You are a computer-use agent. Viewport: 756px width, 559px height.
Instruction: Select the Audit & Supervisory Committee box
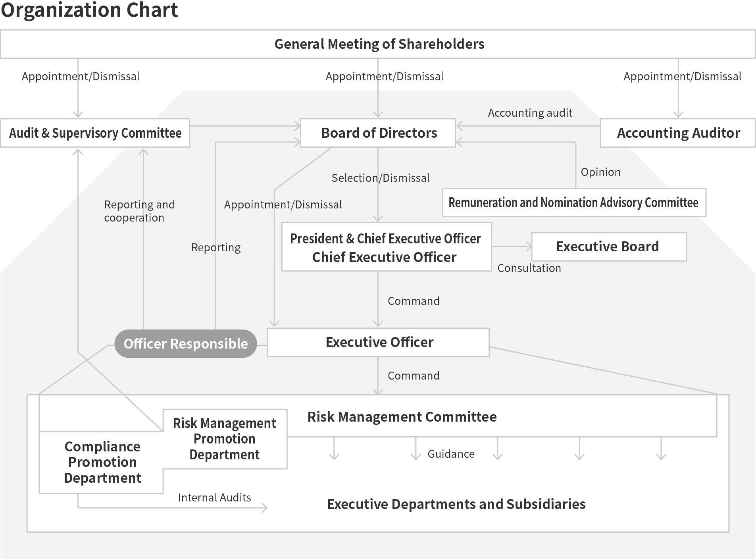pos(95,133)
